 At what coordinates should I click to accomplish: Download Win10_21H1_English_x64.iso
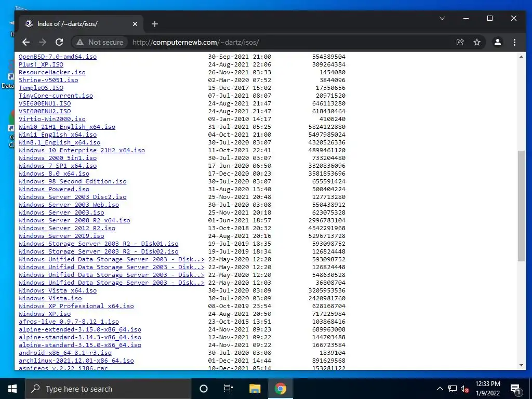67,127
